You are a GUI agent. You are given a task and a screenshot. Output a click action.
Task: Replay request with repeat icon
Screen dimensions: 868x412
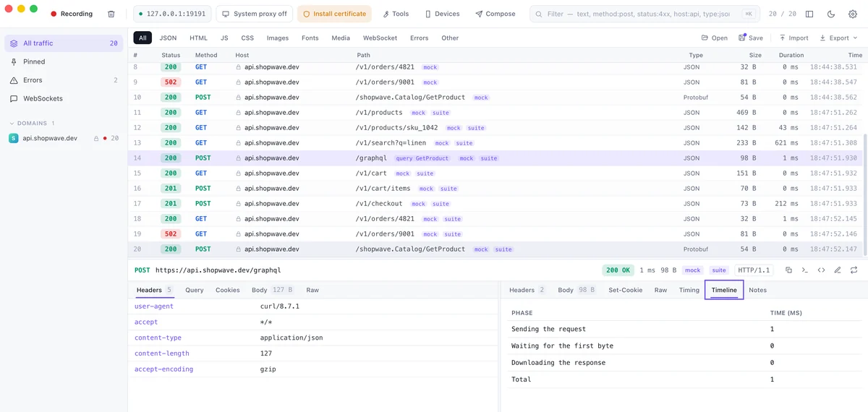[854, 270]
